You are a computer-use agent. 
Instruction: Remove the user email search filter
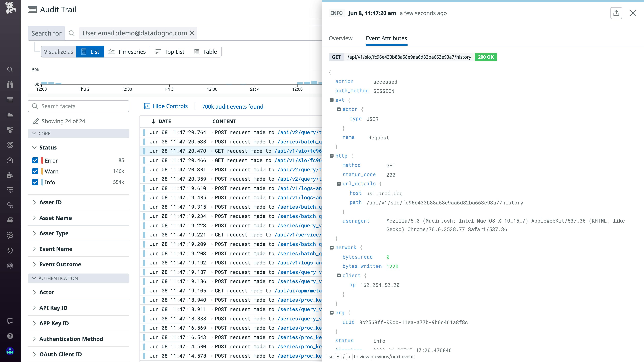click(x=192, y=33)
